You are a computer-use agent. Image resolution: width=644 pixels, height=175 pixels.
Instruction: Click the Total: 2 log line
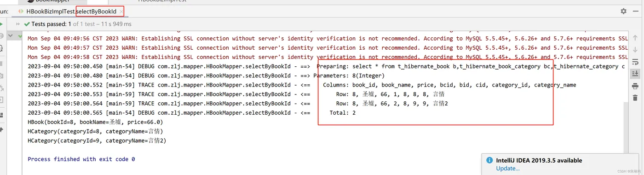click(191, 112)
